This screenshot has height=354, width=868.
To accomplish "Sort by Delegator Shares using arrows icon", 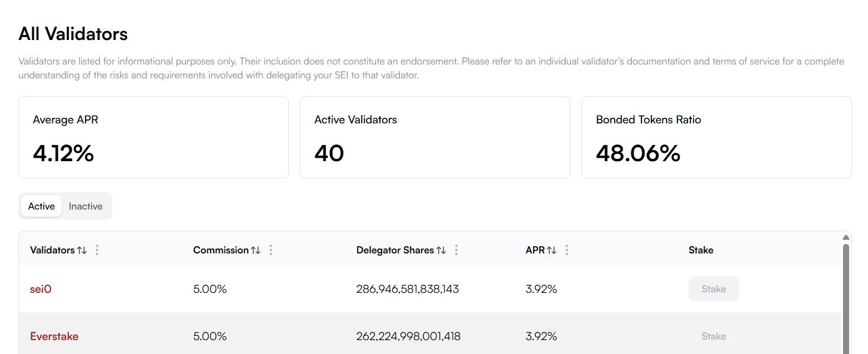I will 441,250.
